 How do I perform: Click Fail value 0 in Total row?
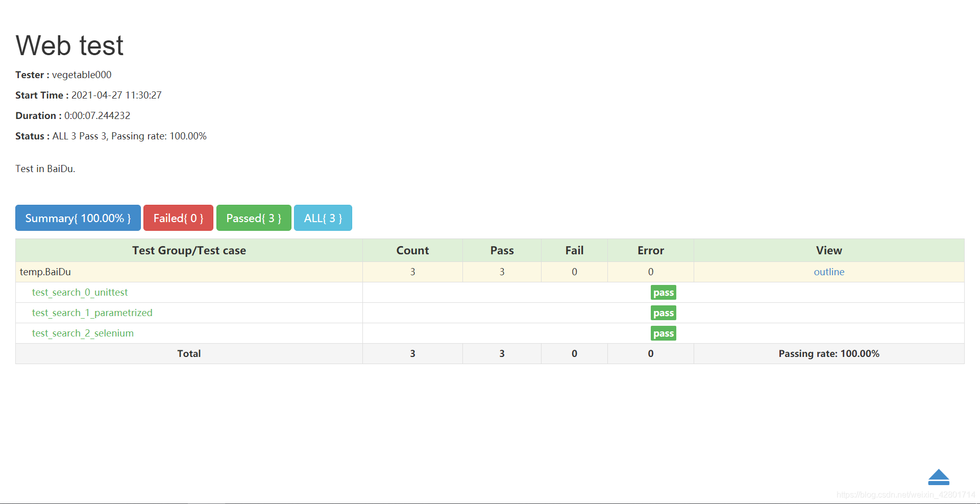click(574, 353)
